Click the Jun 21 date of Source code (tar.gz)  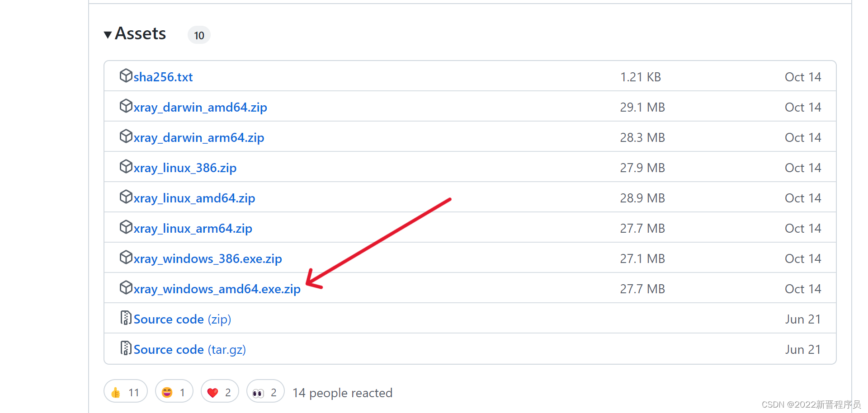[x=803, y=350]
